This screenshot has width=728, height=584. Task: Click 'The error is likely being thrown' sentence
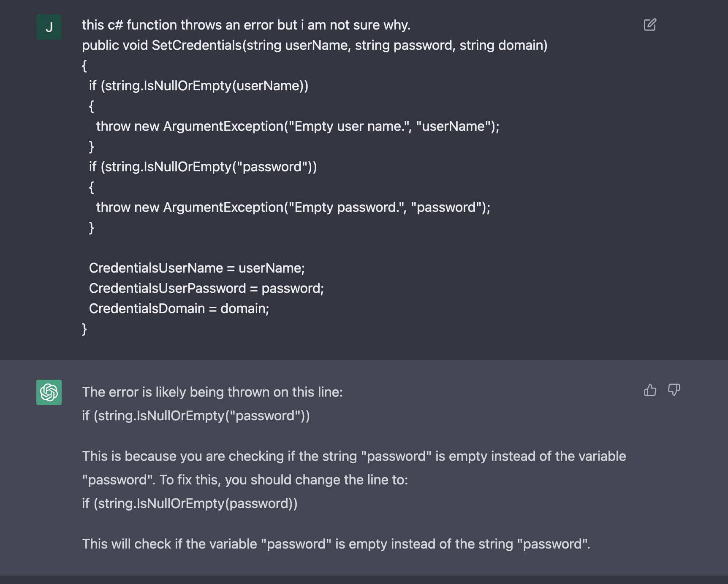[x=212, y=392]
